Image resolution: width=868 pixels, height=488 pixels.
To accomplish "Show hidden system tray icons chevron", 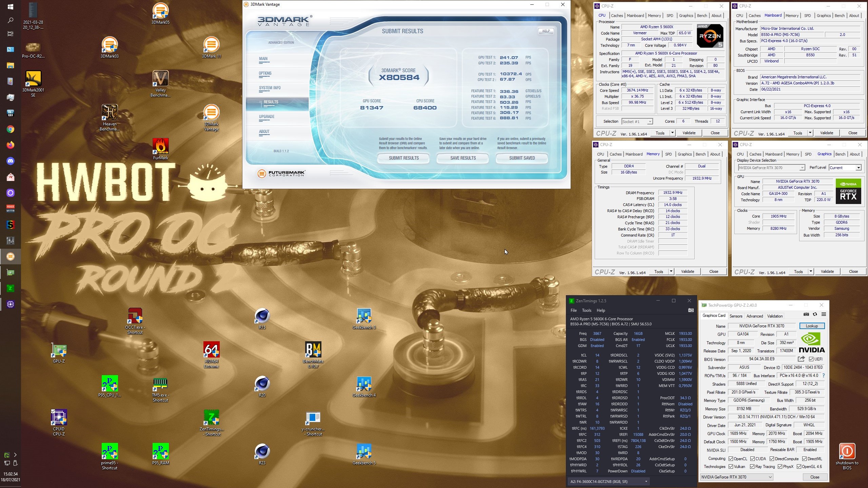I will coord(15,455).
